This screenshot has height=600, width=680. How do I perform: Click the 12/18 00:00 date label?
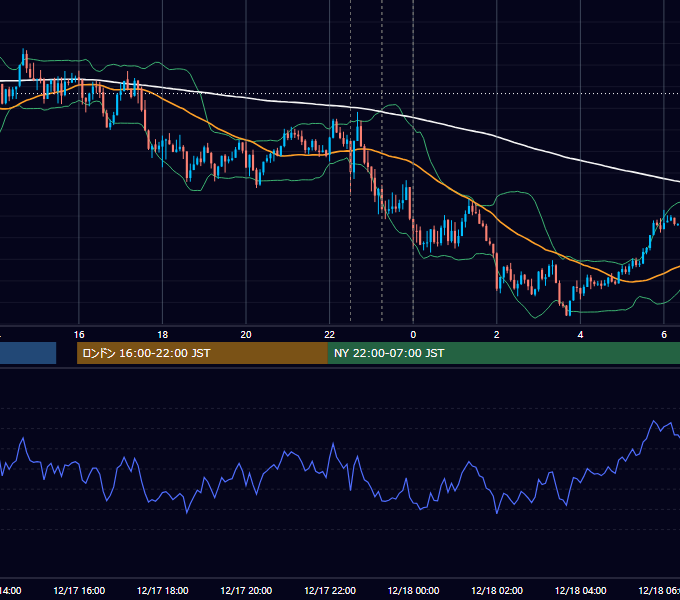(413, 590)
